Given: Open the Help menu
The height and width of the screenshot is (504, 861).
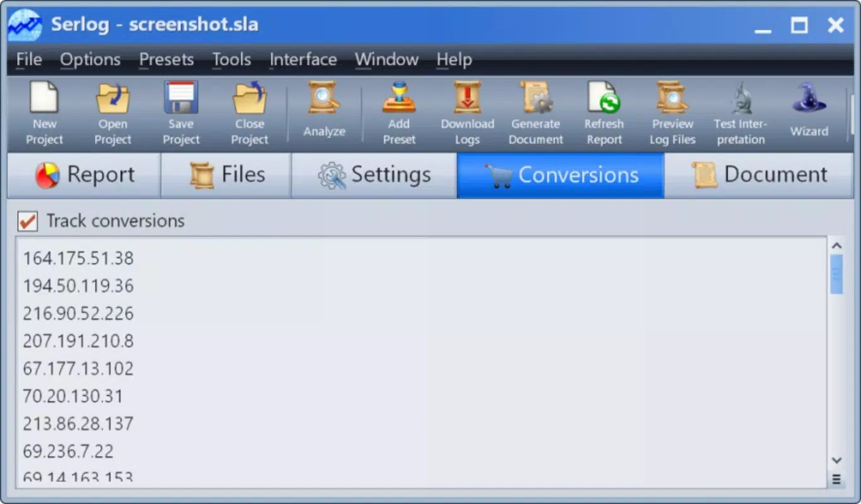Looking at the screenshot, I should tap(454, 60).
